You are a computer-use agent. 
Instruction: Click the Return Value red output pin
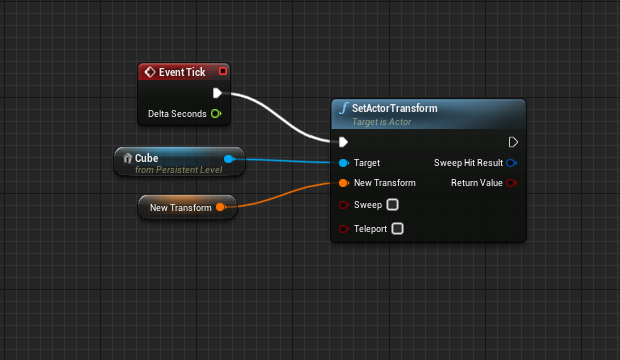click(x=511, y=183)
